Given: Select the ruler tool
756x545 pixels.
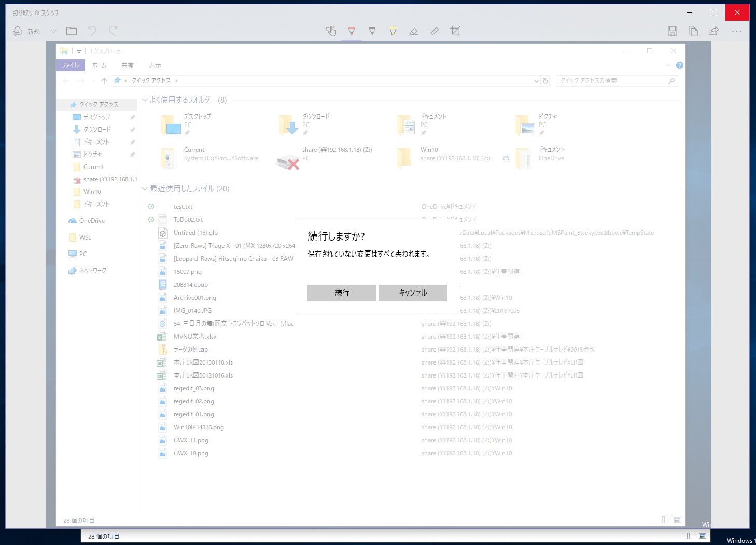Looking at the screenshot, I should point(435,31).
